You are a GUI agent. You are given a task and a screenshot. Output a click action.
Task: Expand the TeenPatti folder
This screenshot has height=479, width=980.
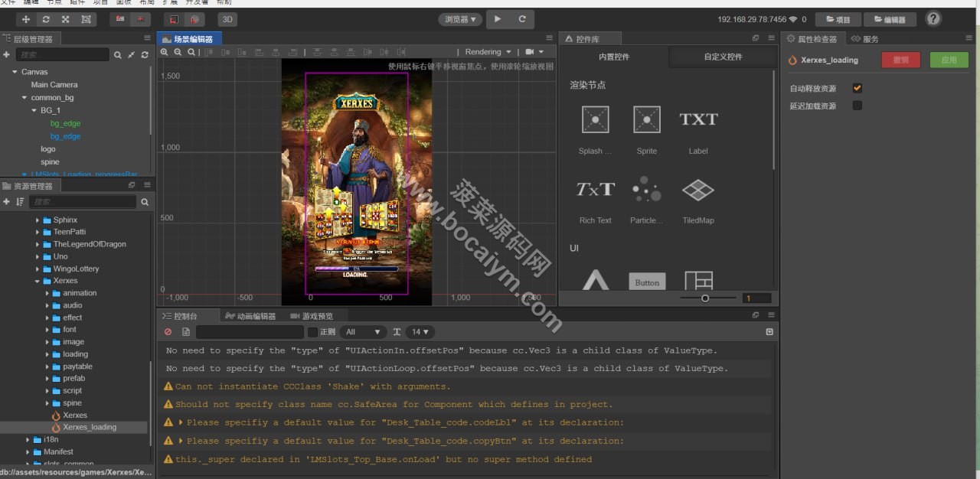tap(38, 233)
